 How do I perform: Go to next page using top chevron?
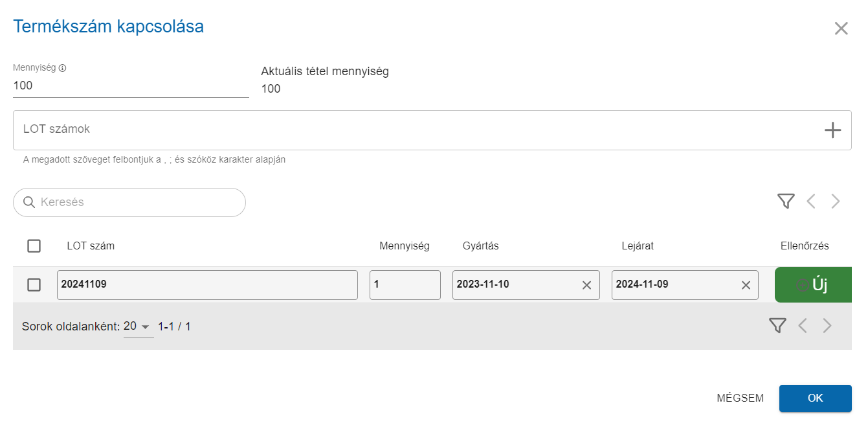pos(836,201)
